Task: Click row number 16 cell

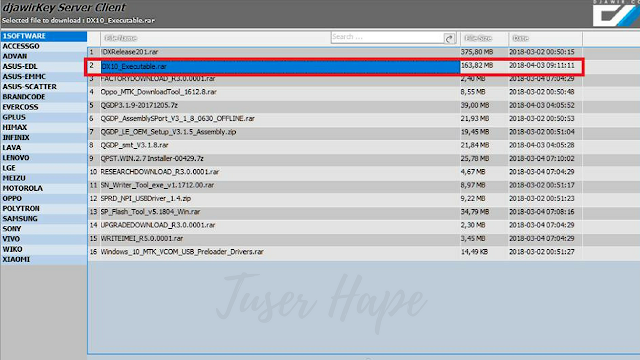Action: coord(93,252)
